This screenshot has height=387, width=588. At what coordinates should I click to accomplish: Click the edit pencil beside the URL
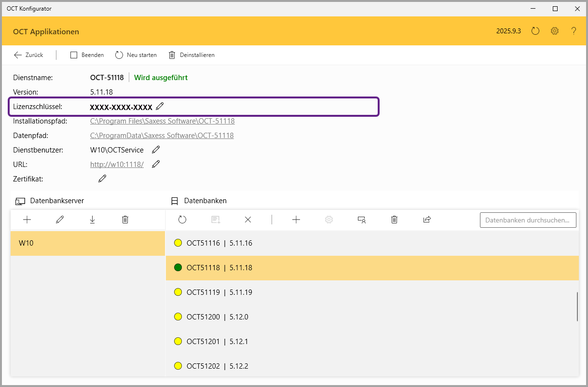coord(156,164)
